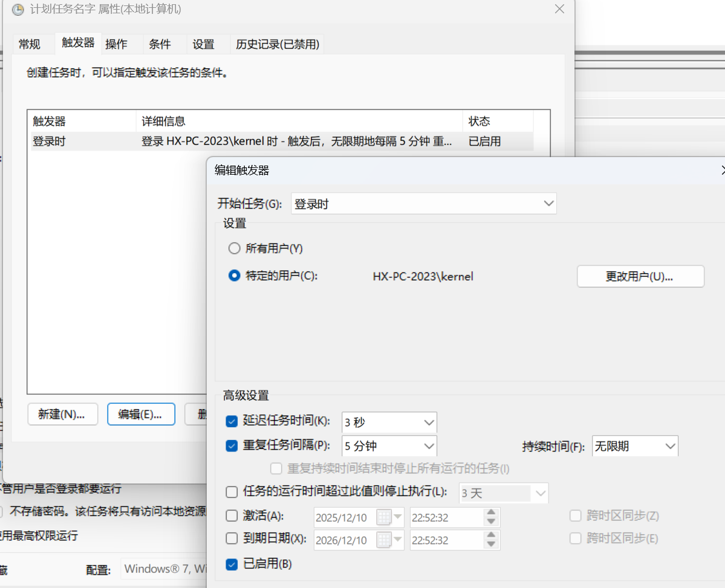Tick the 到期日期 checkbox

pyautogui.click(x=232, y=538)
